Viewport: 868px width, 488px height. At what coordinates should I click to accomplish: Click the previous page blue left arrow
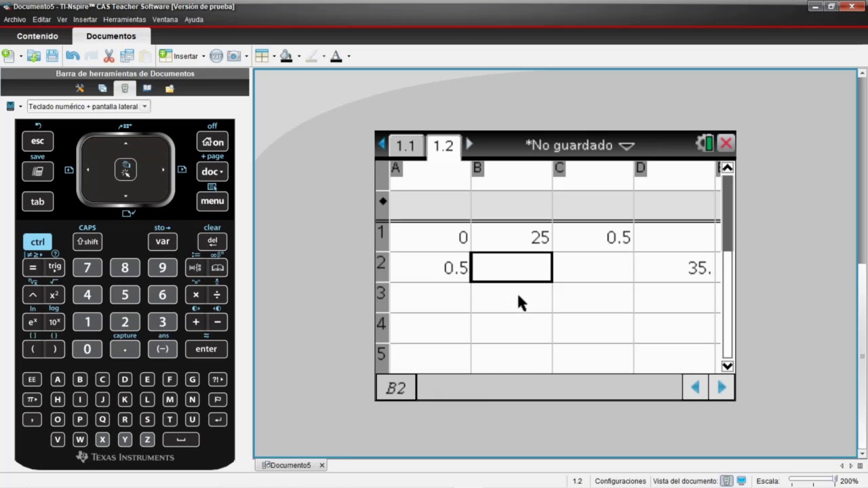[695, 387]
